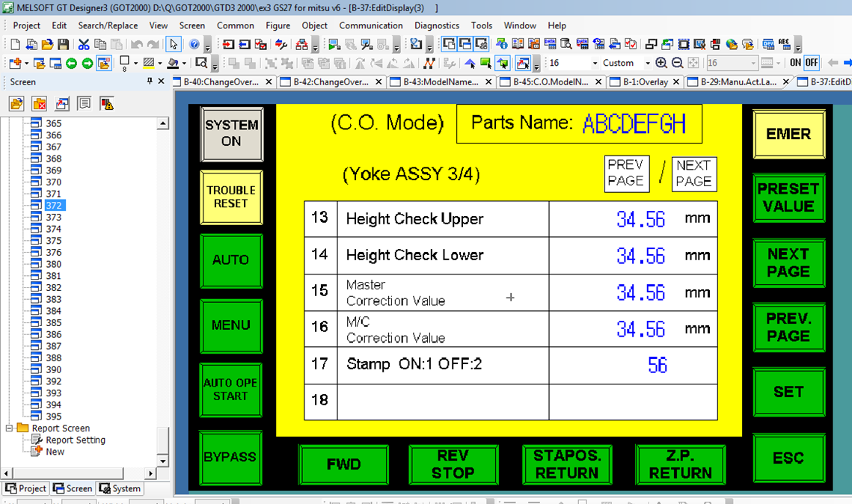Click the paint bucket fill color swatch
Viewport: 852px width, 504px height.
point(173,63)
